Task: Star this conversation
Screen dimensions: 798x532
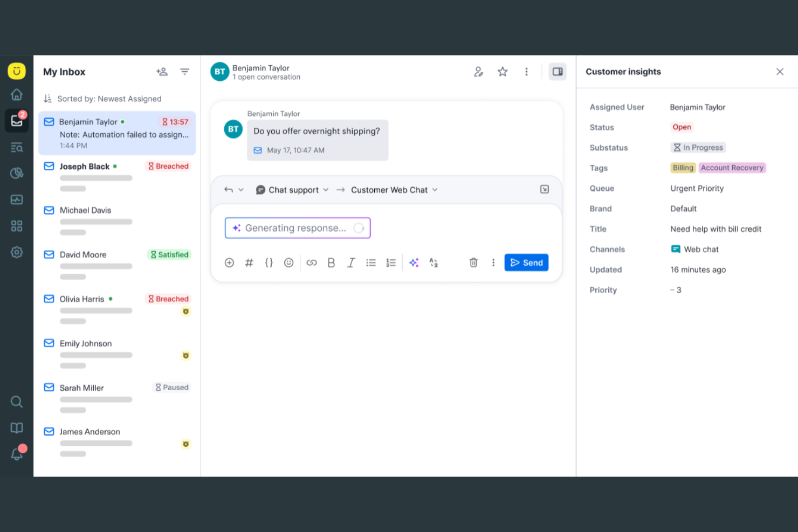Action: click(503, 71)
